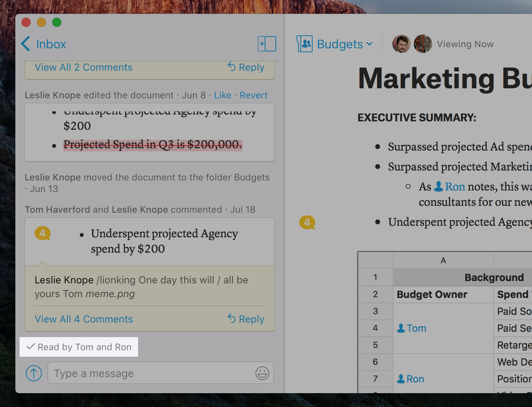Click the Inbox back arrow
This screenshot has width=532, height=407.
[x=26, y=44]
